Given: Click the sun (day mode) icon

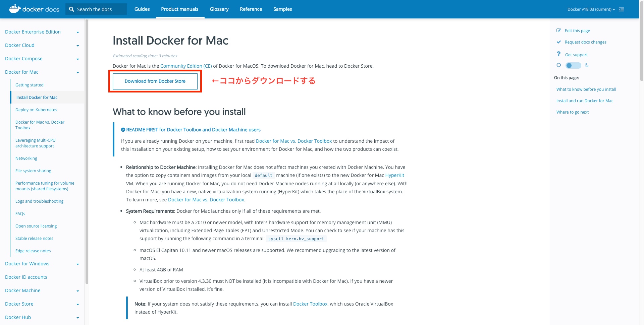Looking at the screenshot, I should (x=559, y=65).
